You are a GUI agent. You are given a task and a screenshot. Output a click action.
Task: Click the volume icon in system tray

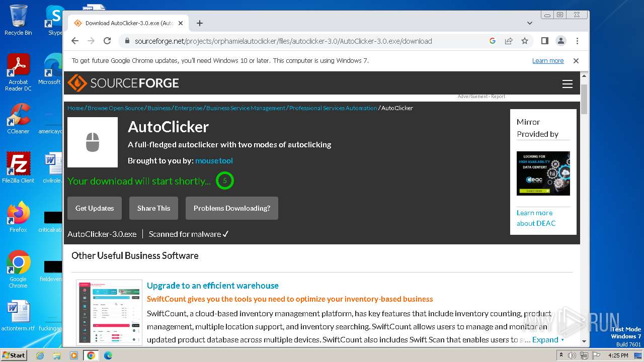point(572,355)
